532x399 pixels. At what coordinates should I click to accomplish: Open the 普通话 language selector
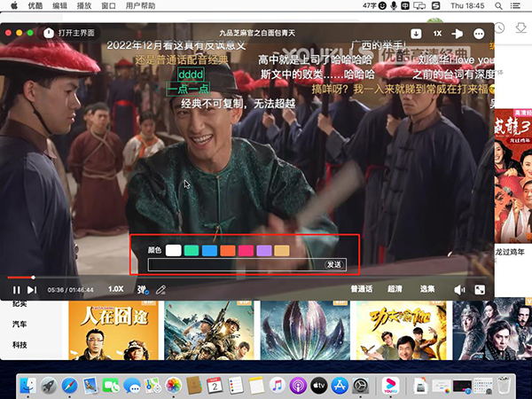(x=361, y=289)
